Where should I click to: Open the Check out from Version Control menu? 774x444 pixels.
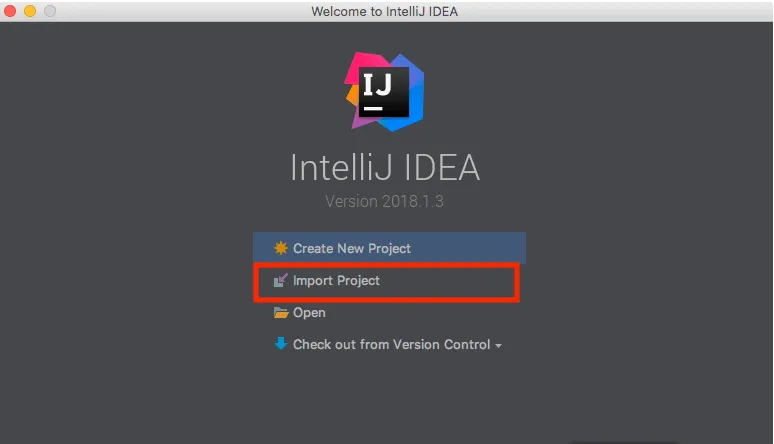(x=391, y=345)
